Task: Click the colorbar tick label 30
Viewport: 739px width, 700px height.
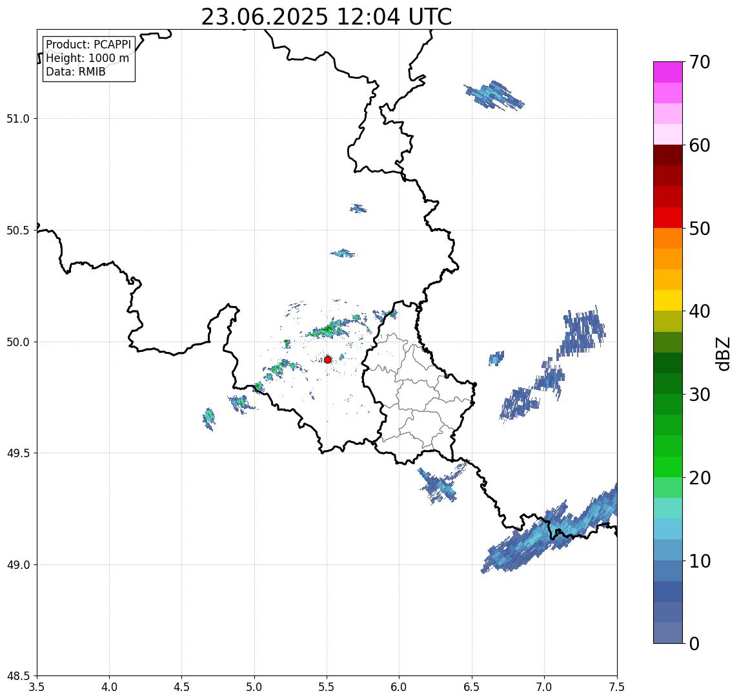Action: (x=699, y=395)
